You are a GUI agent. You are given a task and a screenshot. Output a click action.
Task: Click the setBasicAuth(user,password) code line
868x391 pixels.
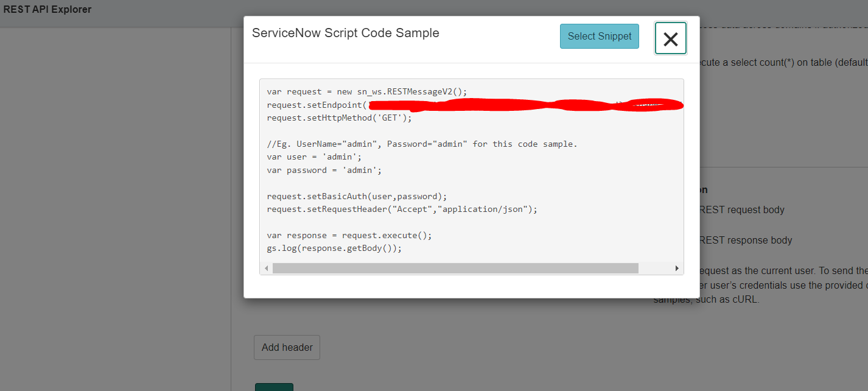tap(357, 197)
